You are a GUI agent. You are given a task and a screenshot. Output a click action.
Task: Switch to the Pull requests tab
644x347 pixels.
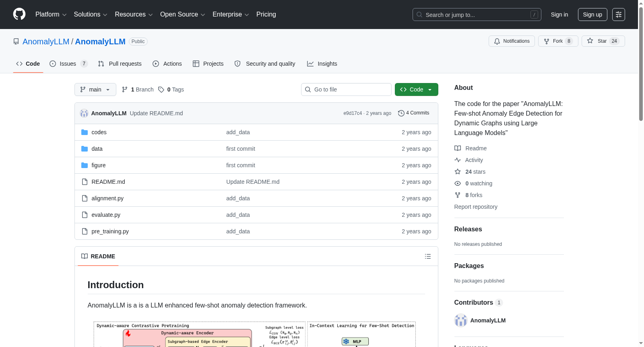tap(120, 64)
